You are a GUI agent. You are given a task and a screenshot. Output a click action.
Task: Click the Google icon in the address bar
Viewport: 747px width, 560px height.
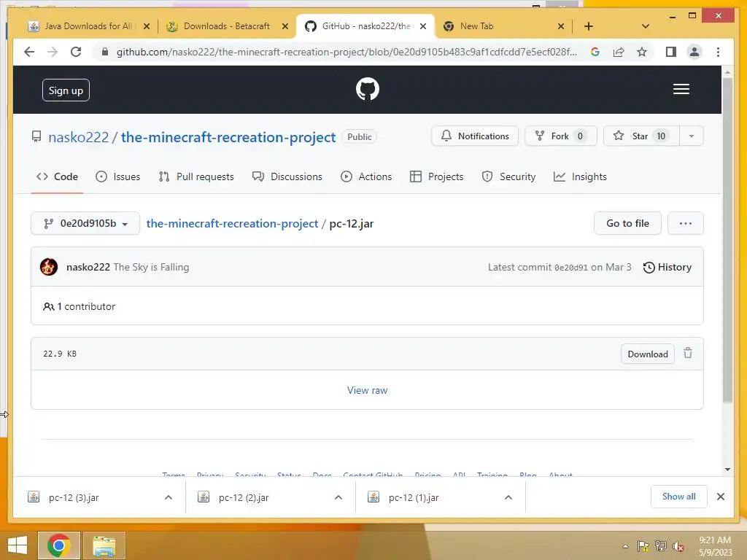point(595,52)
